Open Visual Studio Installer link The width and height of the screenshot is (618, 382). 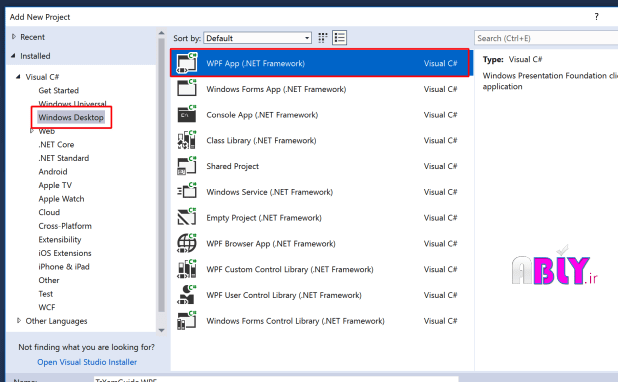tap(87, 362)
